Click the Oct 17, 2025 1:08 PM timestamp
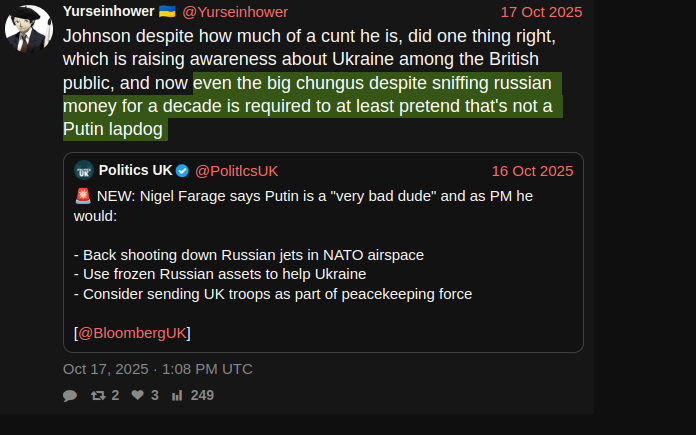 [158, 369]
